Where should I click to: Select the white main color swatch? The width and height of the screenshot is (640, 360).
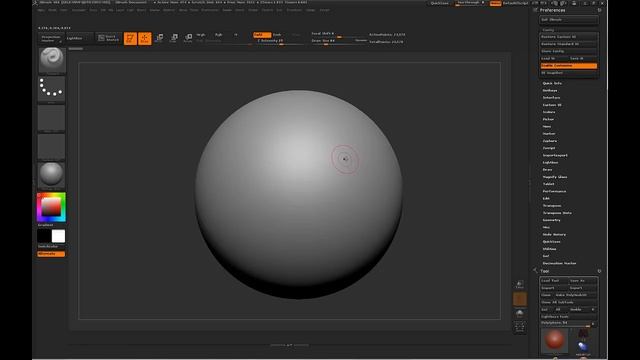[x=58, y=236]
